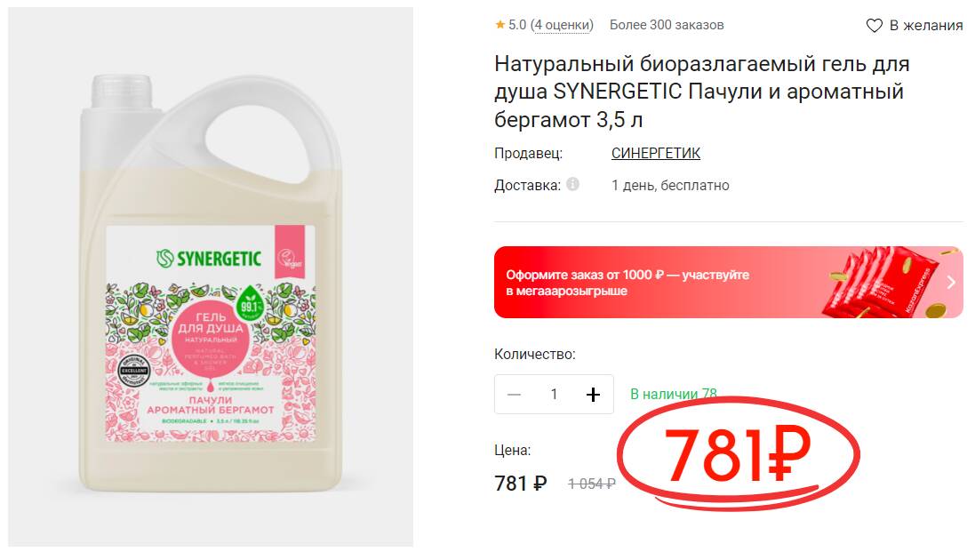Screen dimensions: 975x560
Task: Open seller СИНЕРГЕТИК link
Action: click(655, 153)
